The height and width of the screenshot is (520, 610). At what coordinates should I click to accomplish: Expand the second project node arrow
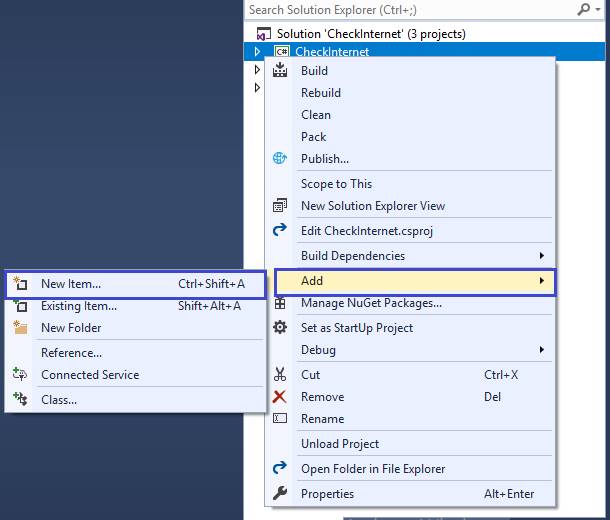pyautogui.click(x=257, y=70)
